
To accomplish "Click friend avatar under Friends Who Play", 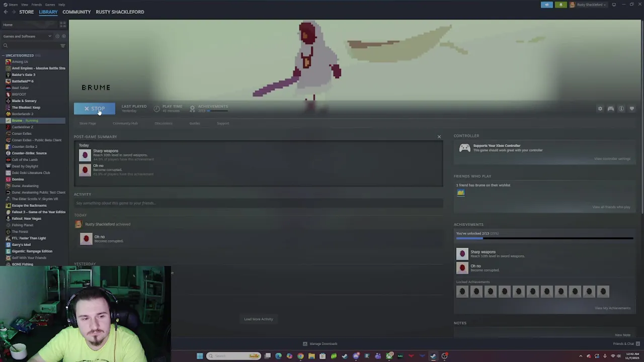I will tap(460, 193).
